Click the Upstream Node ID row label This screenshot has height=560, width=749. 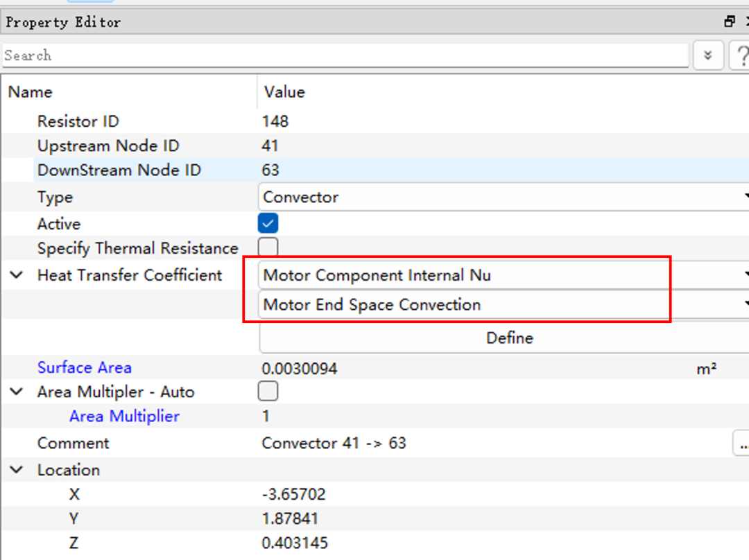(x=108, y=146)
